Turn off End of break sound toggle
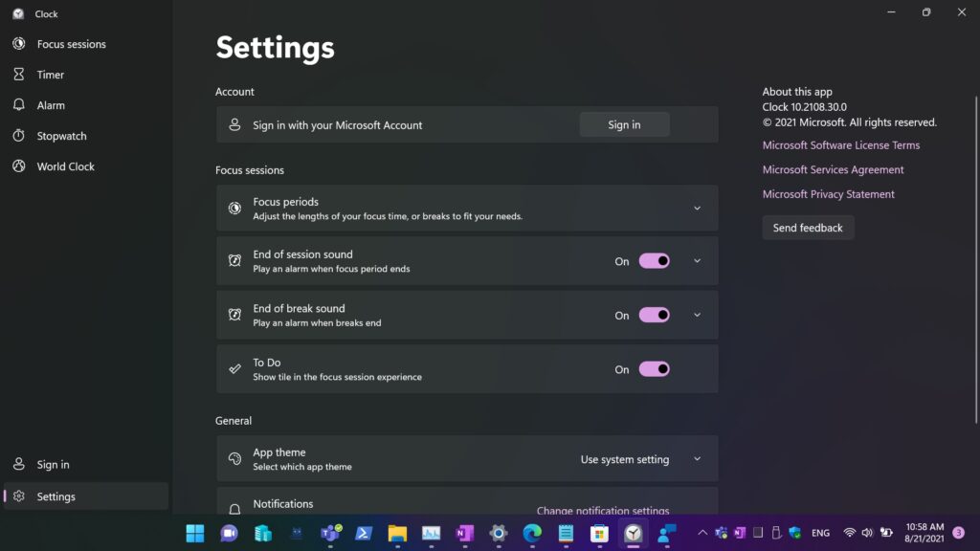The height and width of the screenshot is (551, 980). point(654,315)
